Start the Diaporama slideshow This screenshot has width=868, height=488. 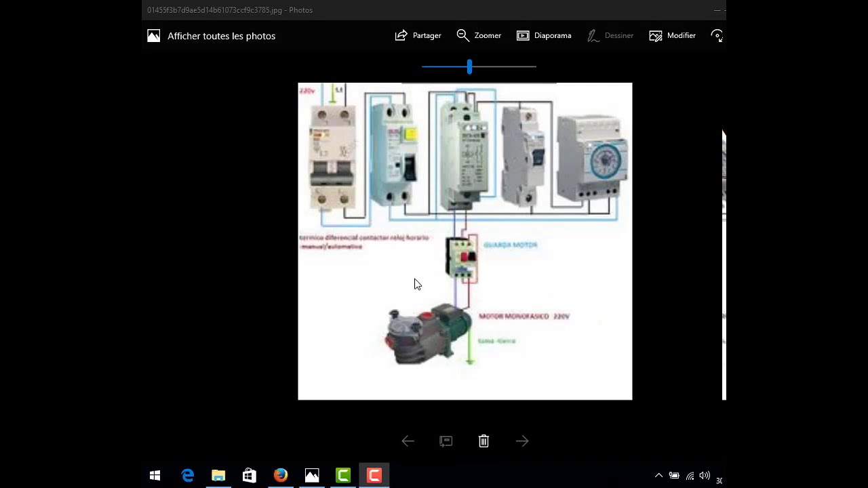point(544,35)
